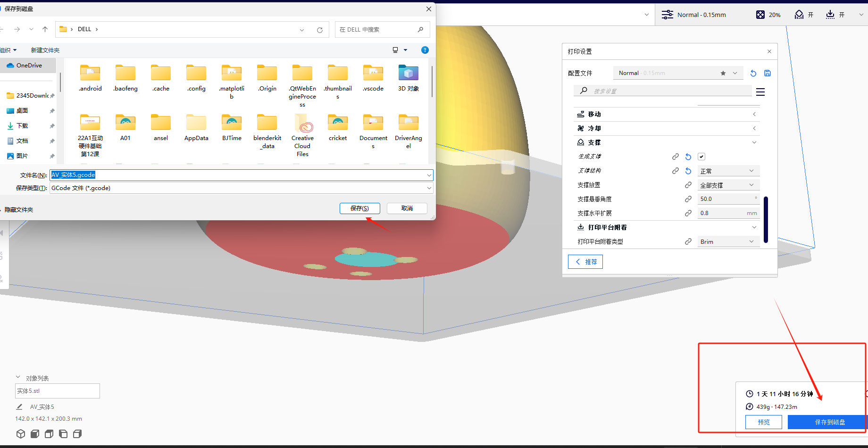Collapse the 打印平台附着 settings category
Screen dimensions: 868x448
click(x=667, y=227)
